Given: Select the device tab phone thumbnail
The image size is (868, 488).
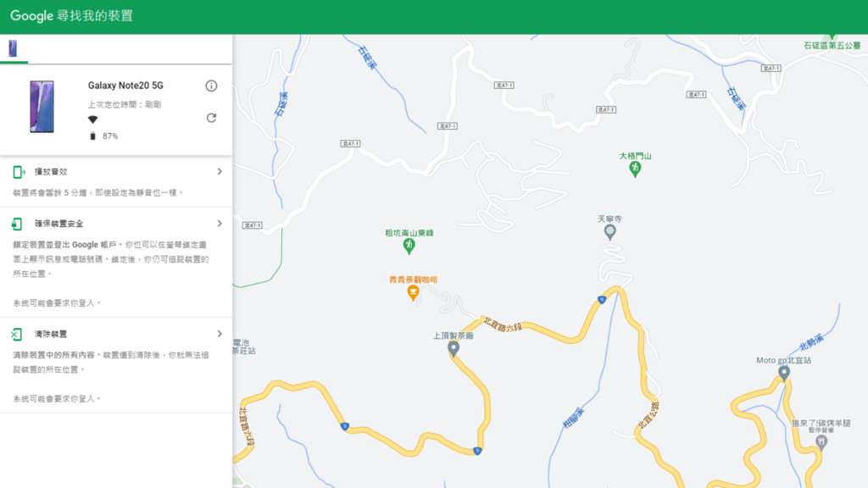Looking at the screenshot, I should (x=13, y=48).
